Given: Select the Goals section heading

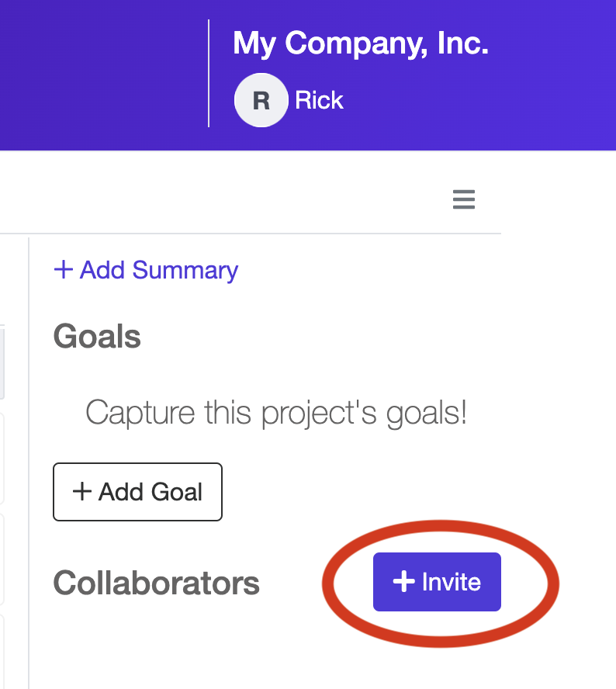Looking at the screenshot, I should point(97,336).
